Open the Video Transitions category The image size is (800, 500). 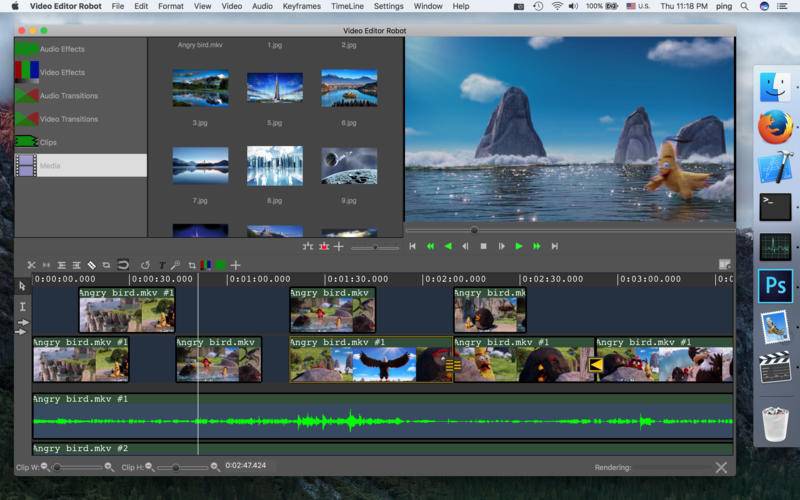81,119
